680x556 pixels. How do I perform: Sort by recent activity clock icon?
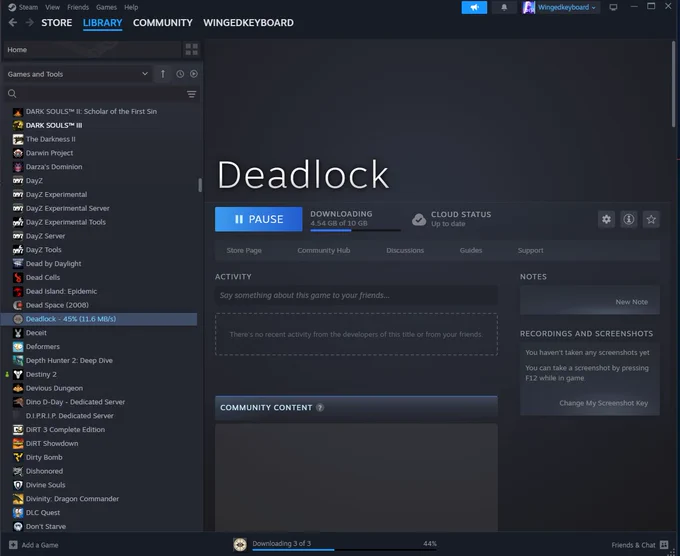(x=180, y=74)
